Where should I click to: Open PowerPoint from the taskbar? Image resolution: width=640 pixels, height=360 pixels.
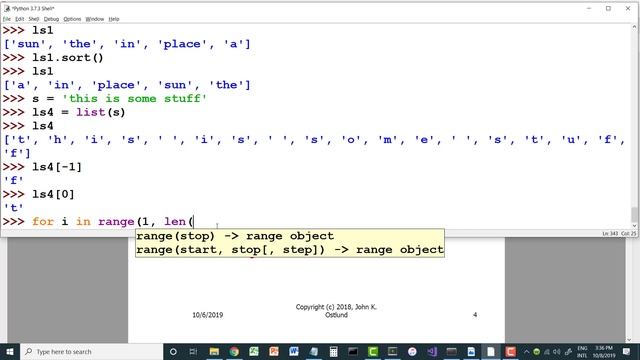pos(274,351)
